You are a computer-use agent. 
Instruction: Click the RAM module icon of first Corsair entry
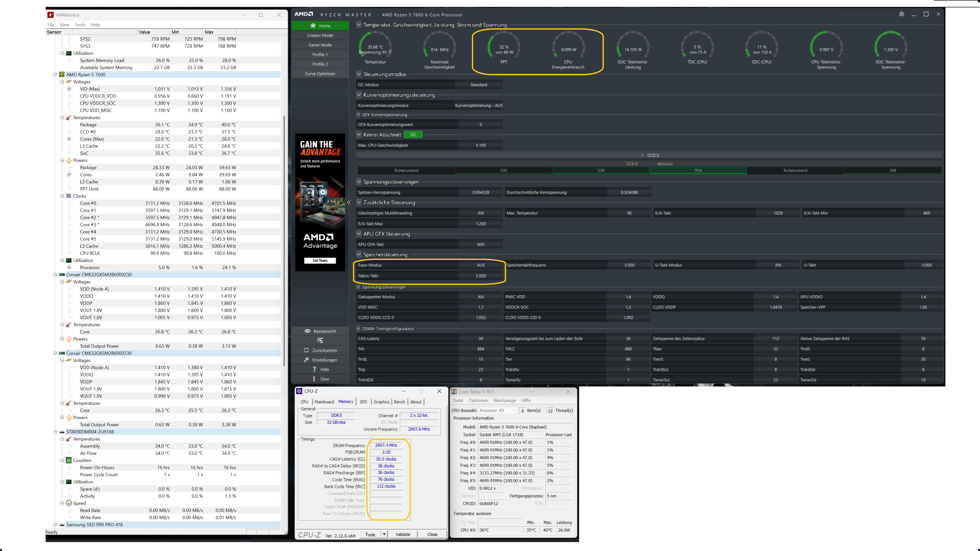62,274
